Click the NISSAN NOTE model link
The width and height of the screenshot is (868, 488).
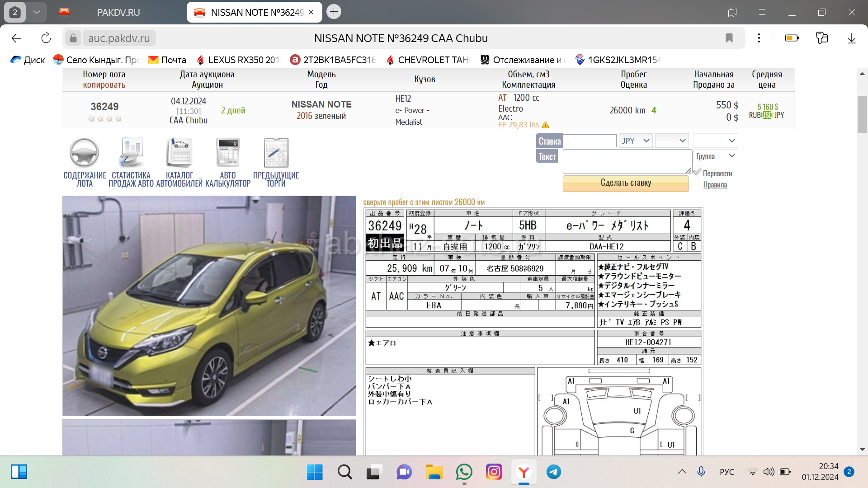(x=321, y=104)
